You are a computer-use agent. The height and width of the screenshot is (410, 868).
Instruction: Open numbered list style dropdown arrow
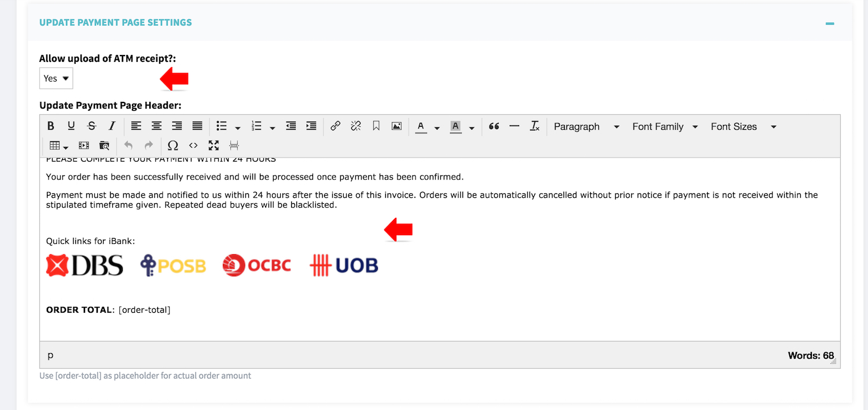273,127
